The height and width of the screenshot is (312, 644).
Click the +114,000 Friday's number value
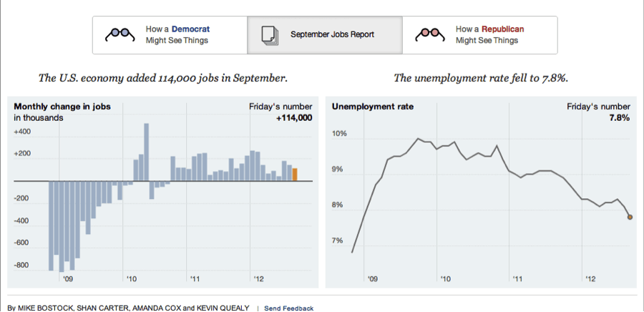point(293,118)
